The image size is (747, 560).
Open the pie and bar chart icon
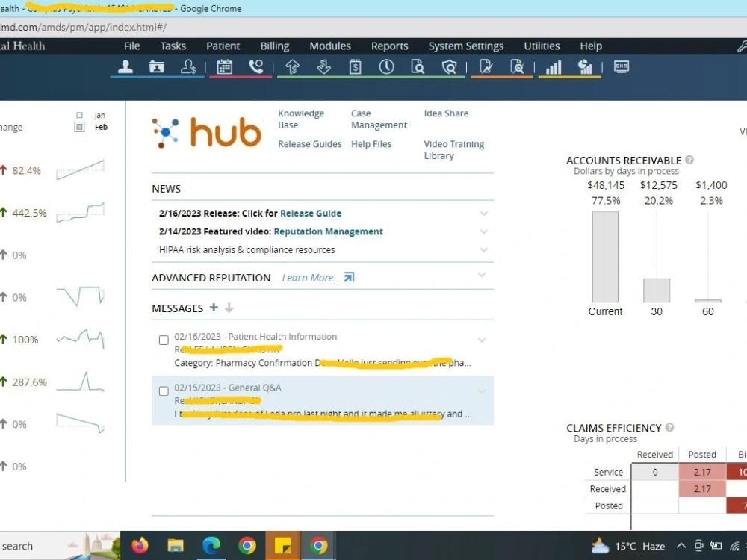[585, 67]
